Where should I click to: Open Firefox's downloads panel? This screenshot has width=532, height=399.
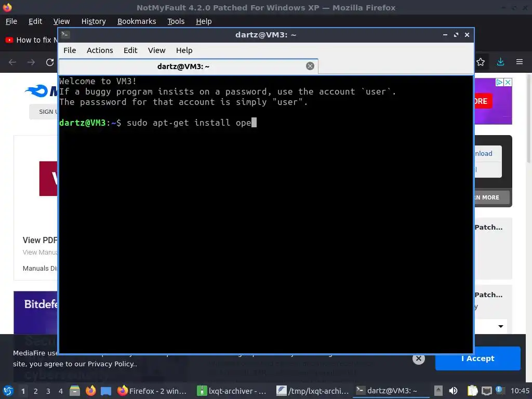coord(500,62)
